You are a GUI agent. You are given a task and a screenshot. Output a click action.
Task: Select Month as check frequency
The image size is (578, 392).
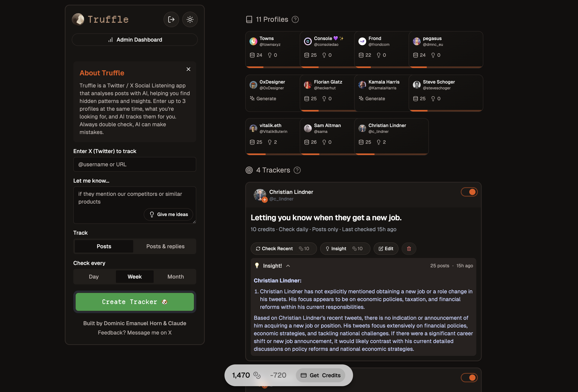coord(175,276)
